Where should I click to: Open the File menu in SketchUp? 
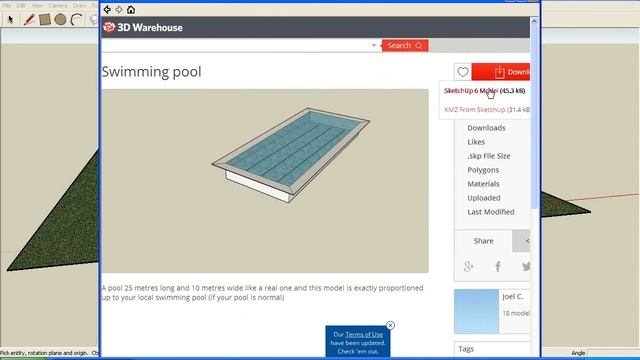(x=7, y=6)
